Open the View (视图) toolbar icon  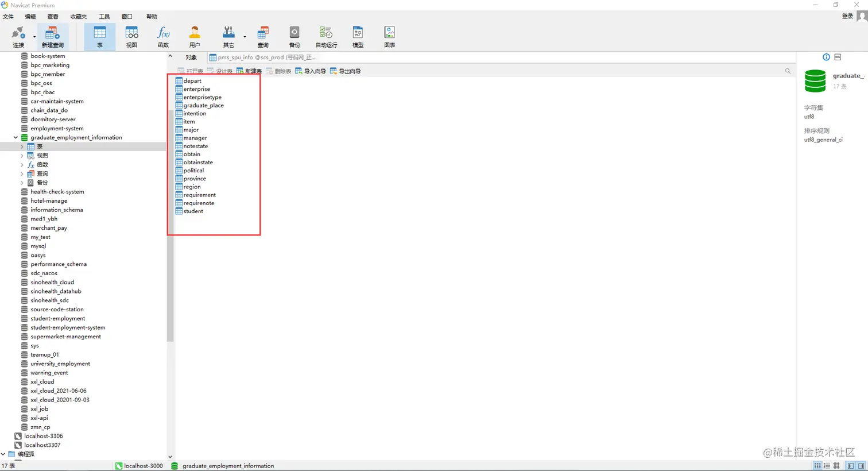pyautogui.click(x=131, y=36)
